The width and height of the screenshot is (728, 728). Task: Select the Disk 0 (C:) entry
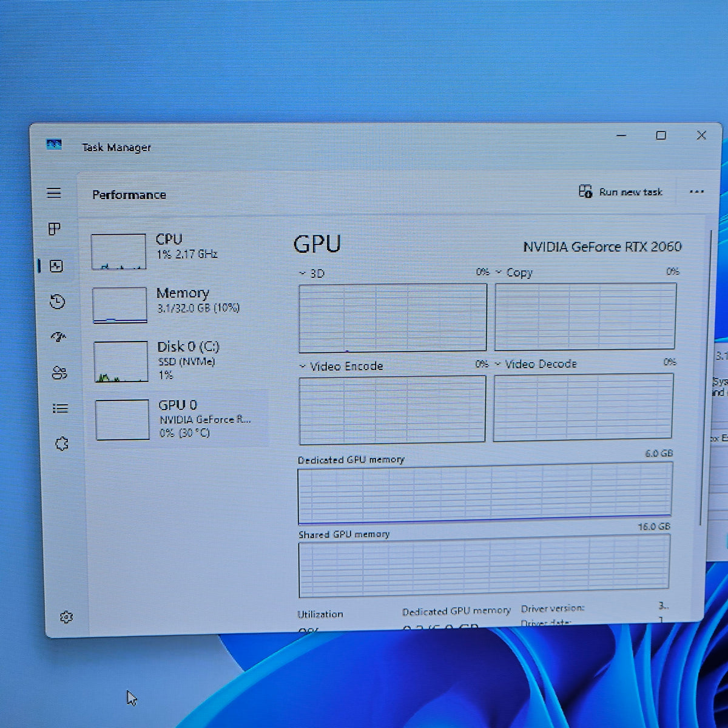click(x=180, y=360)
